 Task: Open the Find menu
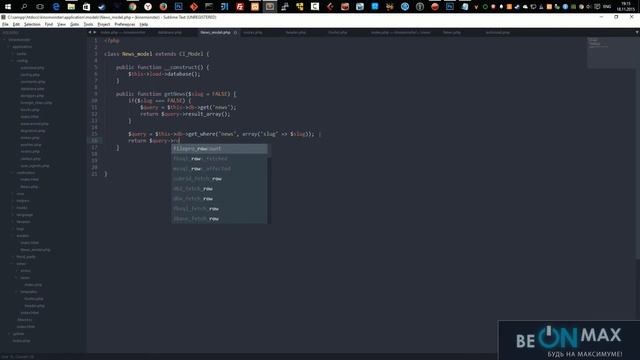click(49, 24)
